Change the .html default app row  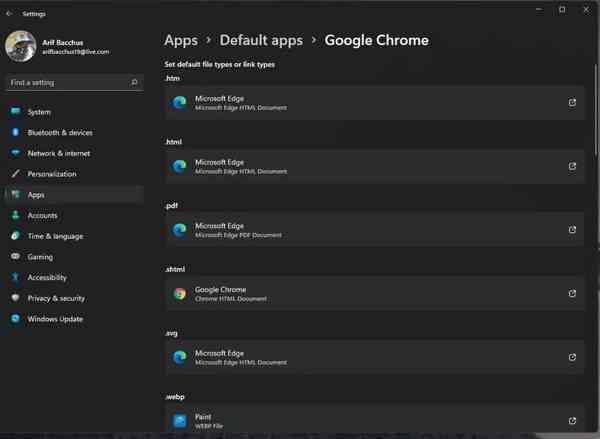point(375,166)
